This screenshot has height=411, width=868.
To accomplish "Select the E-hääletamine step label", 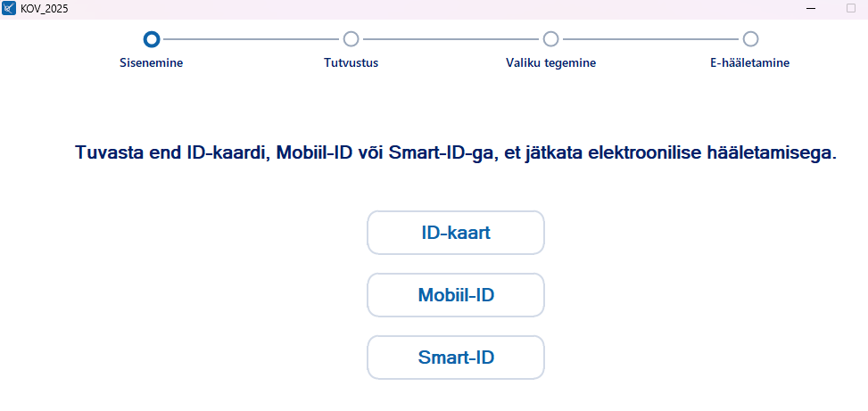I will [x=750, y=63].
